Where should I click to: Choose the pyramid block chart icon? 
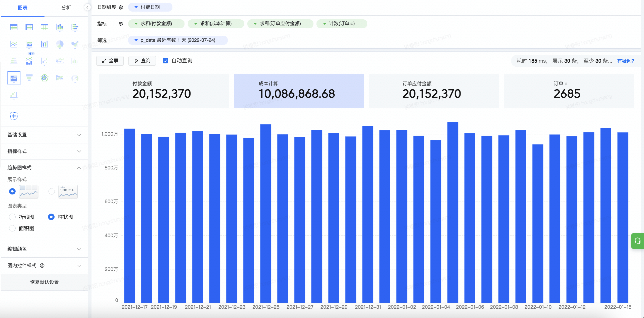coord(14,61)
